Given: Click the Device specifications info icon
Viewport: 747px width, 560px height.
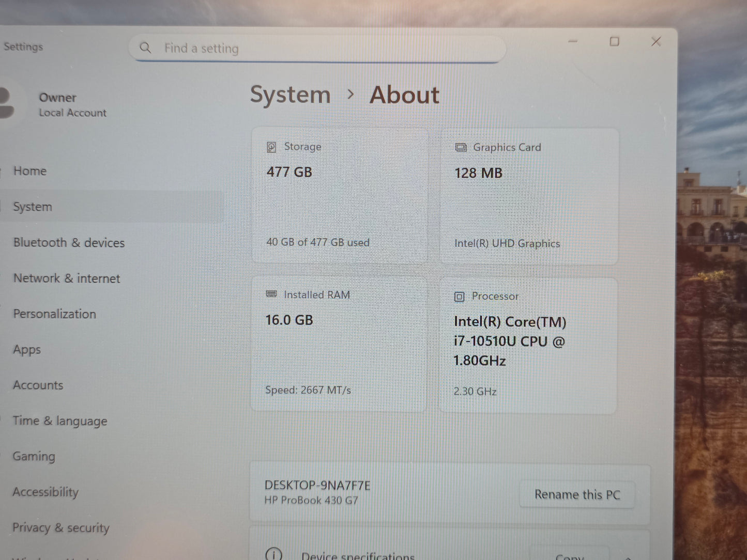Looking at the screenshot, I should pos(273,554).
